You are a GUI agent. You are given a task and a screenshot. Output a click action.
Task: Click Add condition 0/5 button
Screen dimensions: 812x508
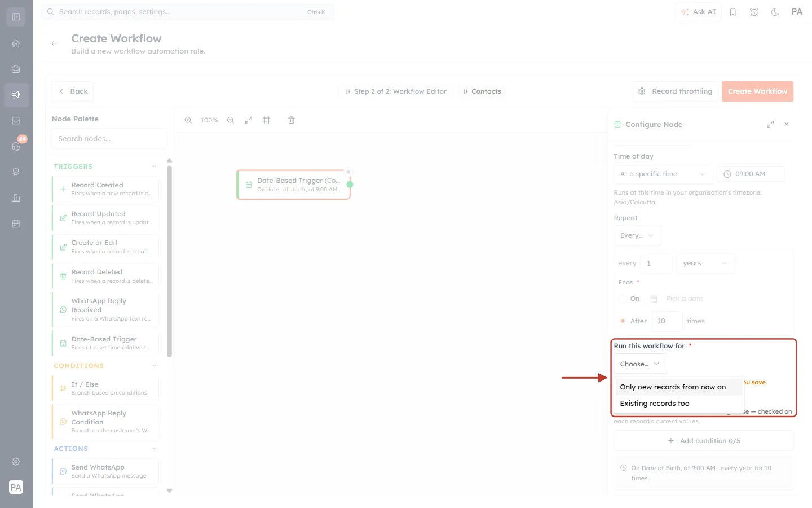704,441
